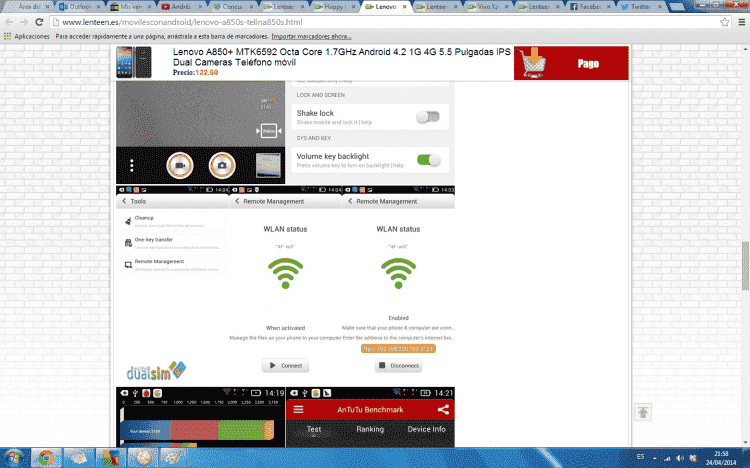750x468 pixels.
Task: Select the AnTuTu Test tab
Action: point(314,429)
